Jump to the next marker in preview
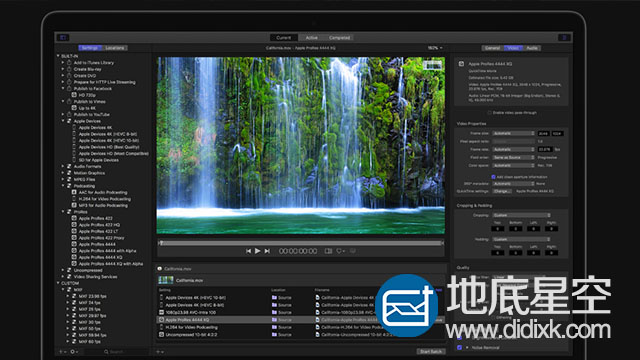This screenshot has width=640, height=360. [267, 251]
